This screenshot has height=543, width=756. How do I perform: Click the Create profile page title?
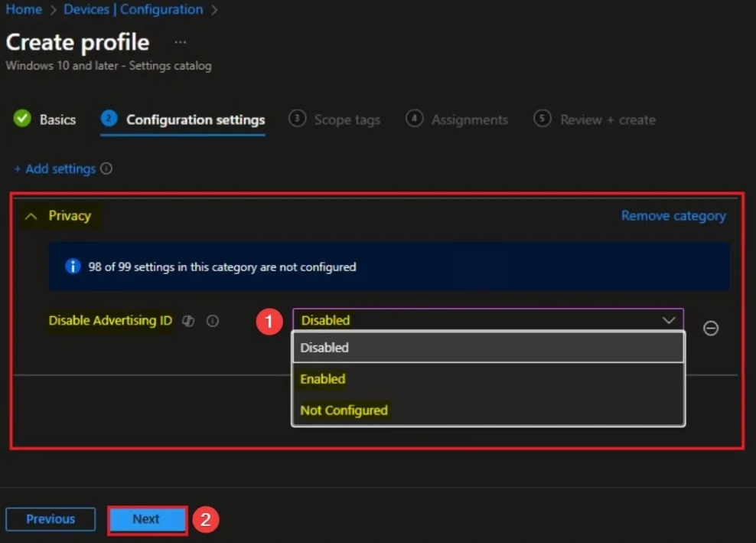coord(77,42)
